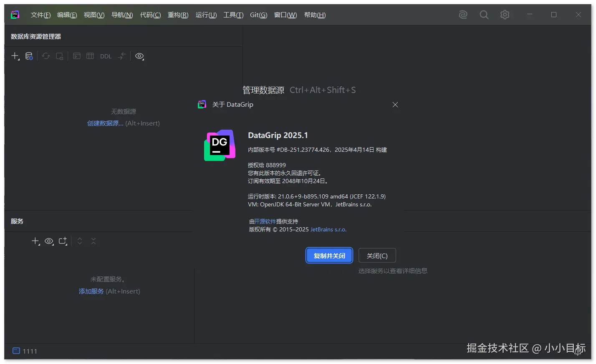
Task: Click the deactivate/stop icon in database toolbar
Action: 60,56
